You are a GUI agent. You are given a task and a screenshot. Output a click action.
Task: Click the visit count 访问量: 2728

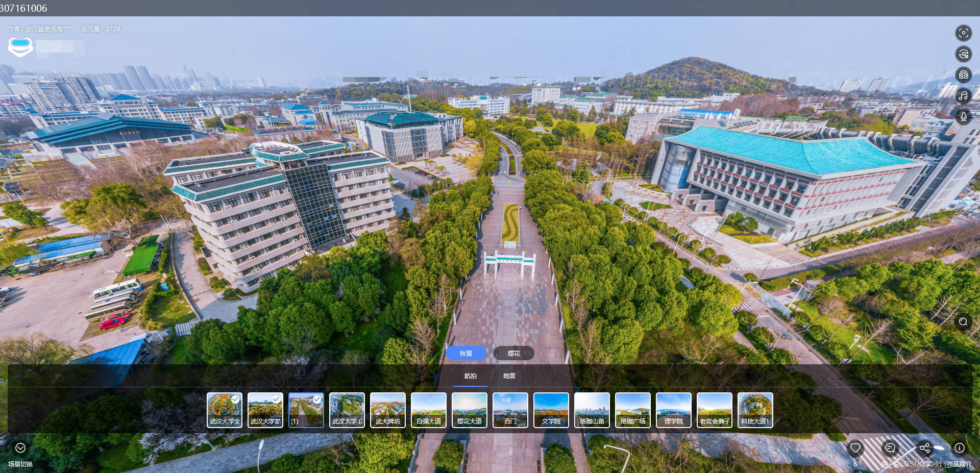tap(101, 29)
